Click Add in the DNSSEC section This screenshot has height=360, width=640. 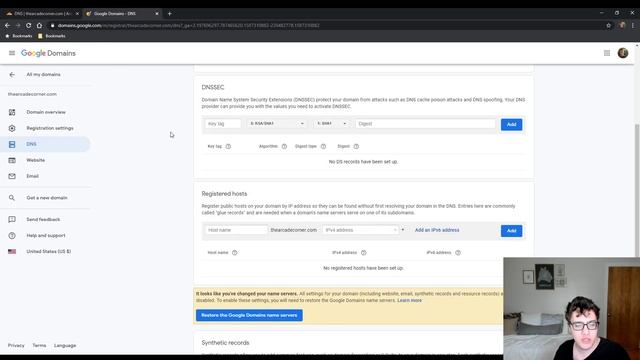point(511,124)
